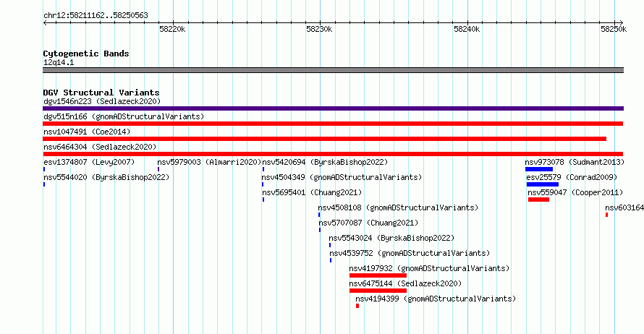Click the blue esv25579 variant bar
This screenshot has width=644, height=334.
tap(543, 184)
